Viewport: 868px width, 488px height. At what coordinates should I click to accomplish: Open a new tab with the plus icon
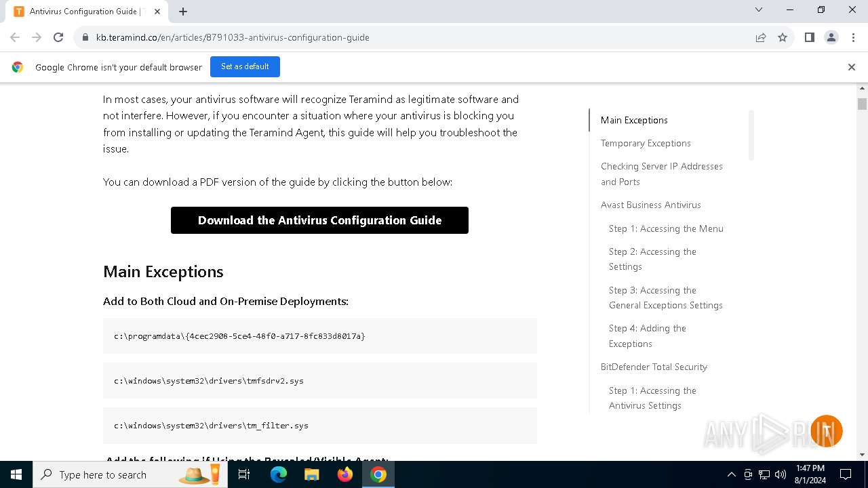coord(183,12)
